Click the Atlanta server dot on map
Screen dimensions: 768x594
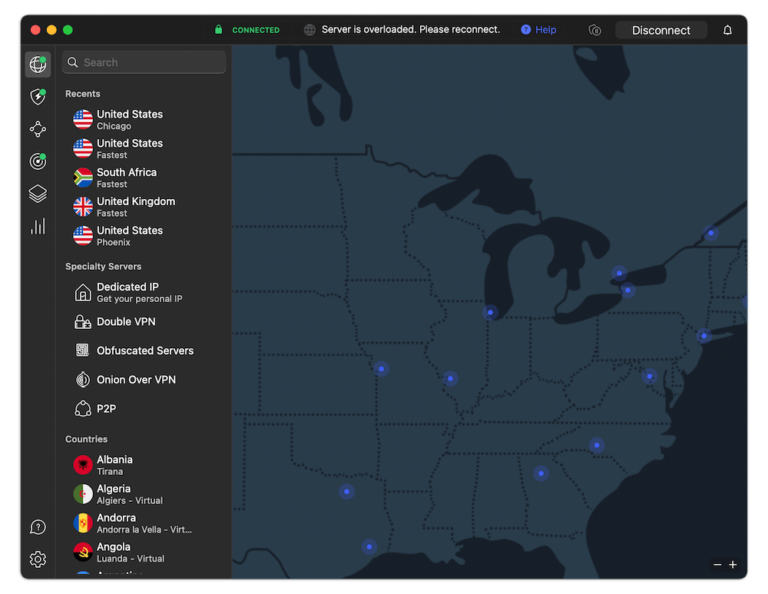pyautogui.click(x=541, y=473)
